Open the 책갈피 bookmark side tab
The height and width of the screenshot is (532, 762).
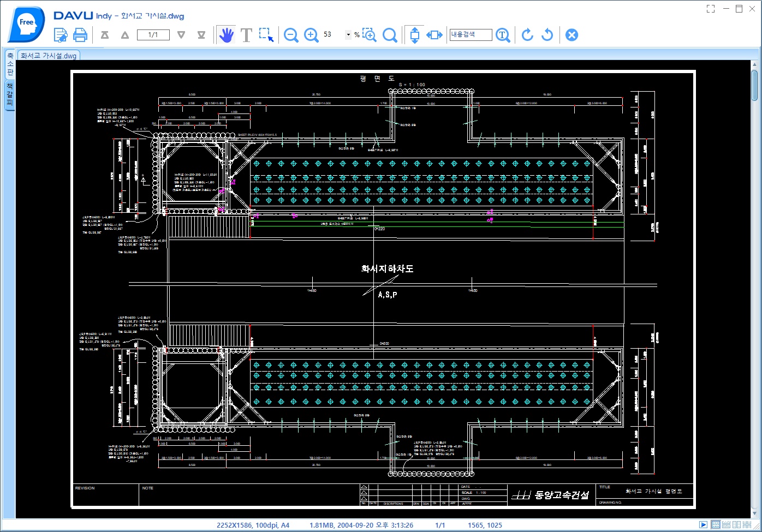(x=10, y=94)
